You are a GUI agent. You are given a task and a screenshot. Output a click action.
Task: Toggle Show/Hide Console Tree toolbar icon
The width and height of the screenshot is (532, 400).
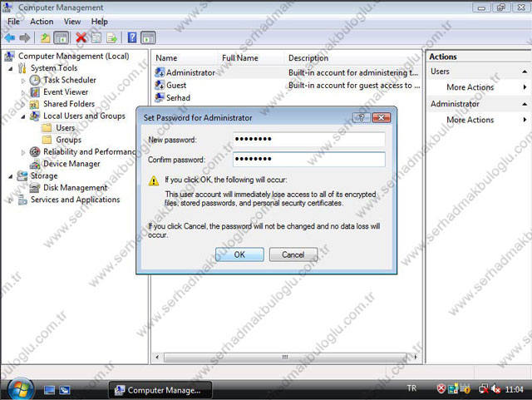tap(62, 37)
